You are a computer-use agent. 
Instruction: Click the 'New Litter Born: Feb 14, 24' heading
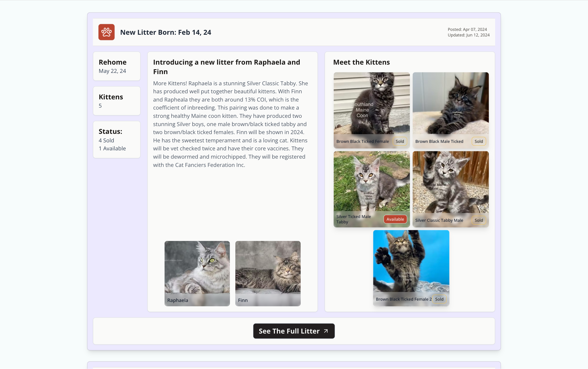(166, 32)
